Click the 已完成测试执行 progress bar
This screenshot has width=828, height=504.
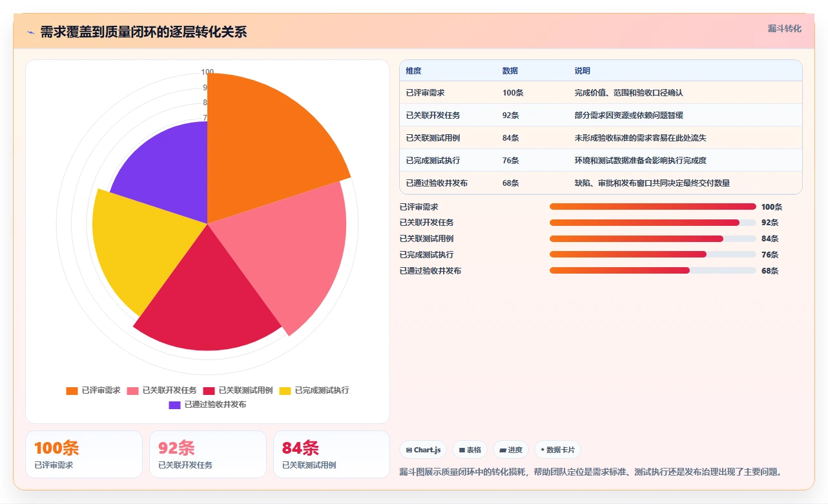(653, 255)
